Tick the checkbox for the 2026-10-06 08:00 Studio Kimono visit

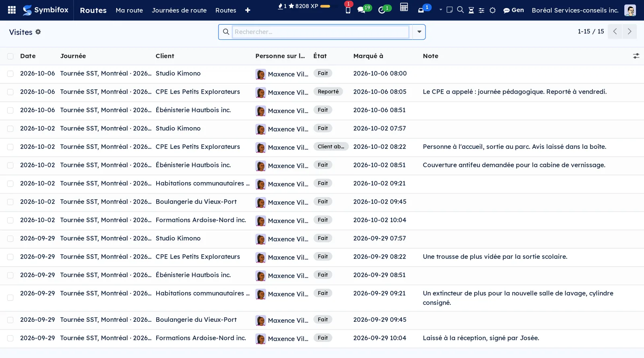10,74
